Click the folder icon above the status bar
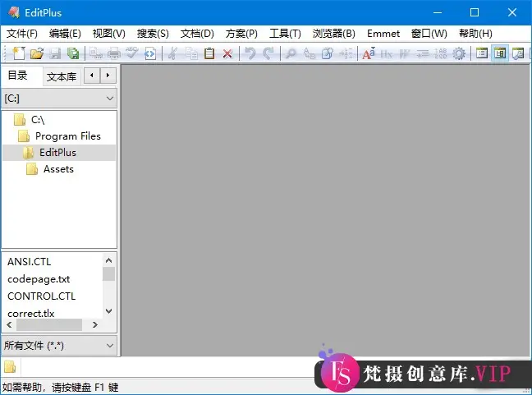The image size is (532, 395). pos(10,367)
